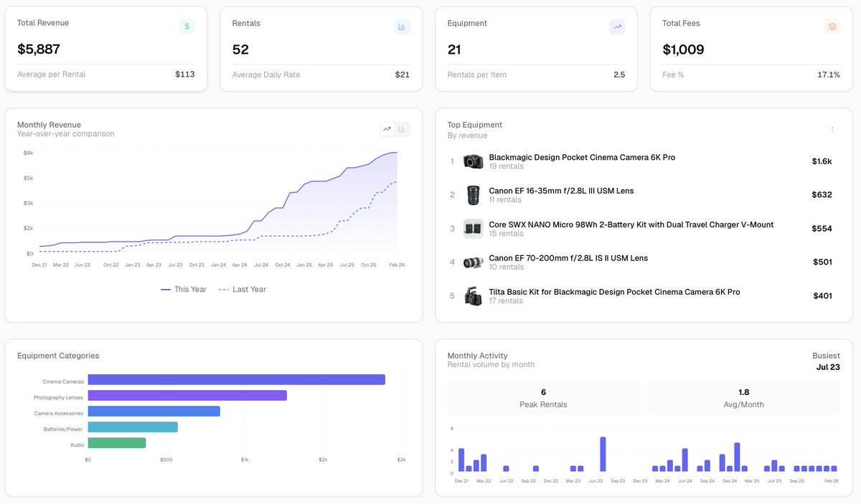Click the Monthly Activity heading
The height and width of the screenshot is (504, 861).
(x=477, y=356)
